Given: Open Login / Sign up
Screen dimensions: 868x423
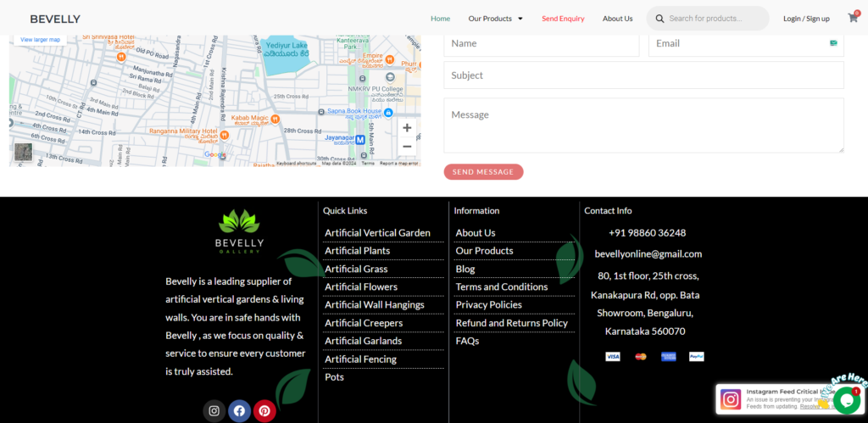Looking at the screenshot, I should 806,19.
